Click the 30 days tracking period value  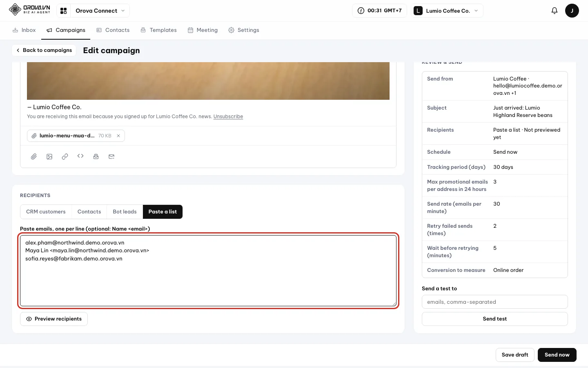point(503,167)
